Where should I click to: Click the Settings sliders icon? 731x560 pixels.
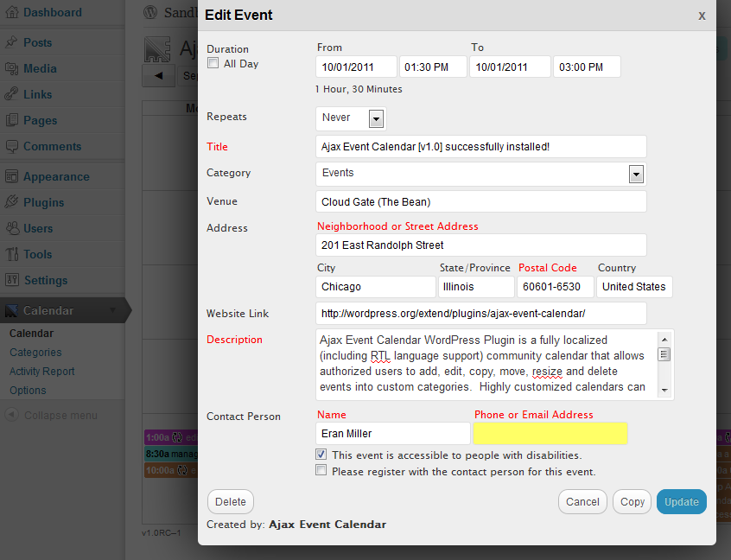point(11,280)
